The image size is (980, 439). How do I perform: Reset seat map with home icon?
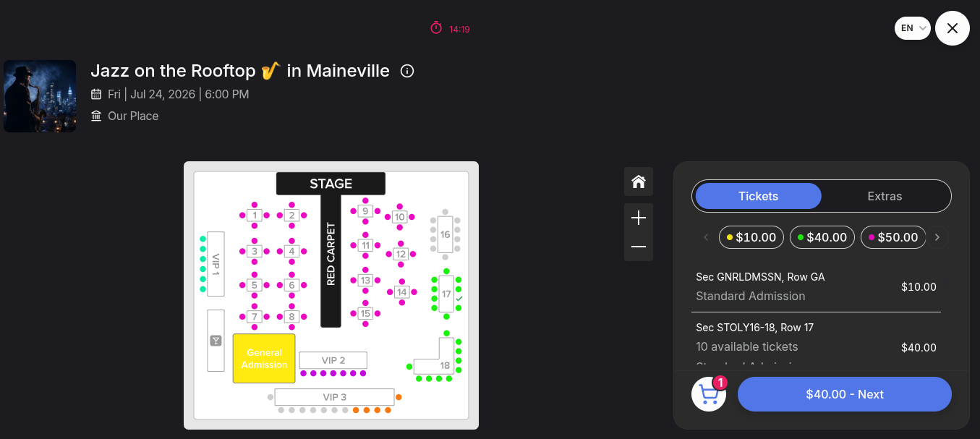[638, 182]
